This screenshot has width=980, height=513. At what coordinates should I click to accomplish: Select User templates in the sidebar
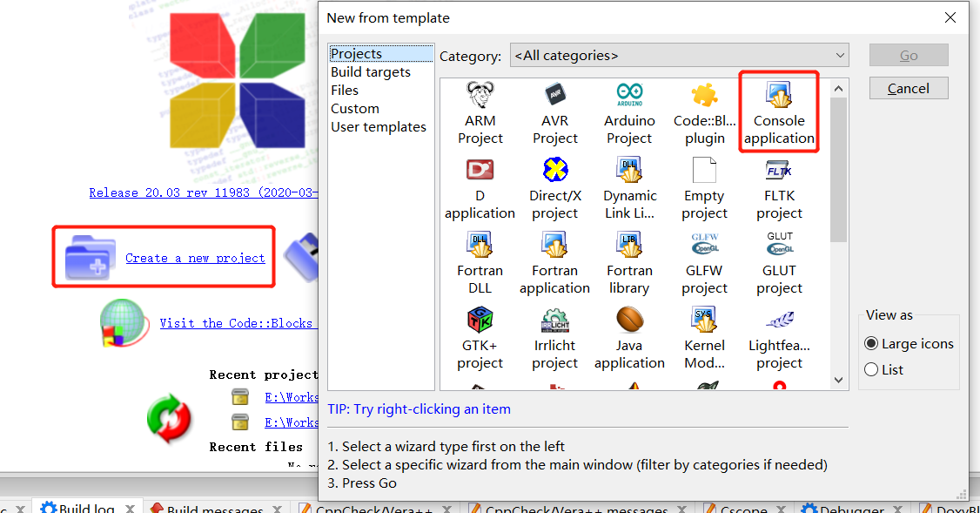[x=379, y=126]
